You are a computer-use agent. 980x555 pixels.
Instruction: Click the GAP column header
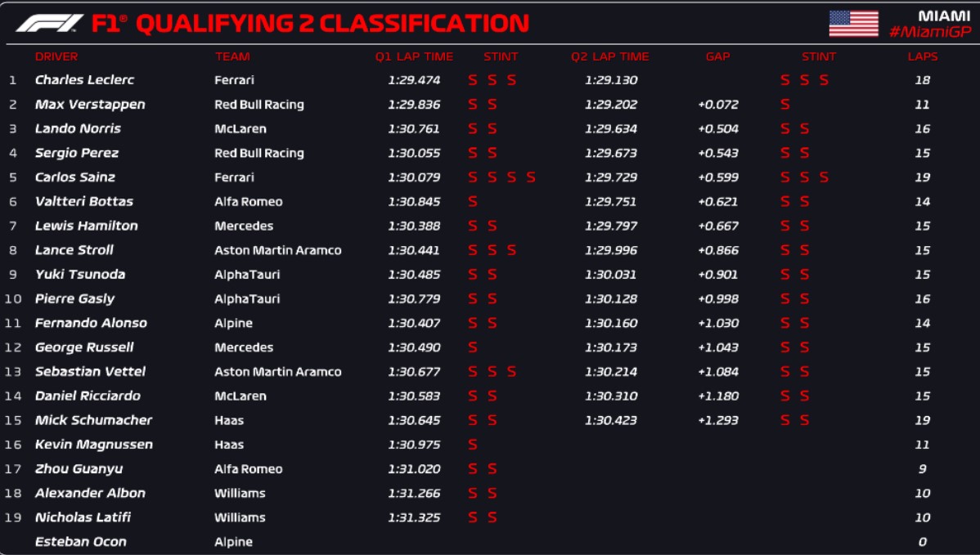[717, 57]
